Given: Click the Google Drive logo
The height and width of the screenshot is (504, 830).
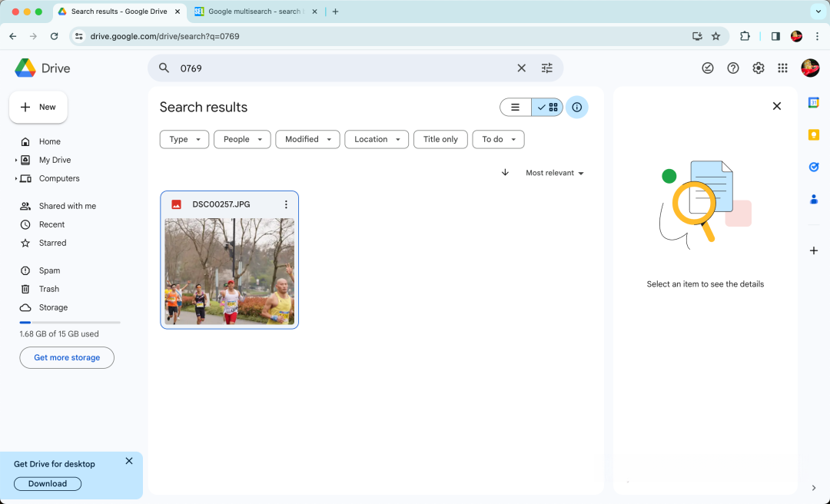Looking at the screenshot, I should (25, 68).
